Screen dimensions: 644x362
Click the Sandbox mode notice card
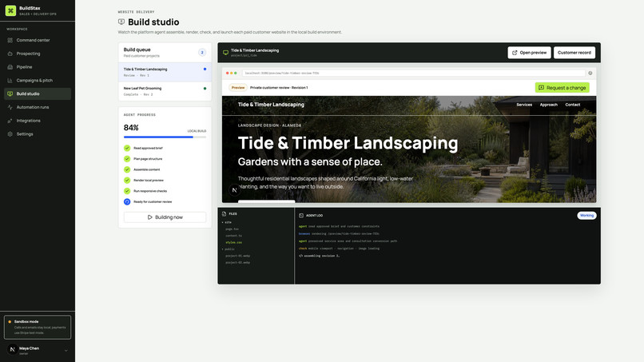click(x=38, y=327)
